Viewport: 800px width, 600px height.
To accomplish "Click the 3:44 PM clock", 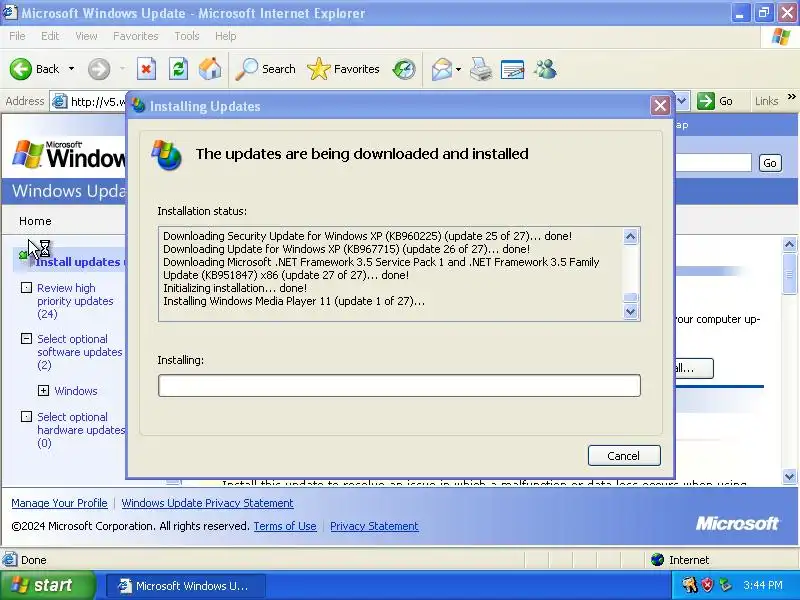I will tap(763, 585).
